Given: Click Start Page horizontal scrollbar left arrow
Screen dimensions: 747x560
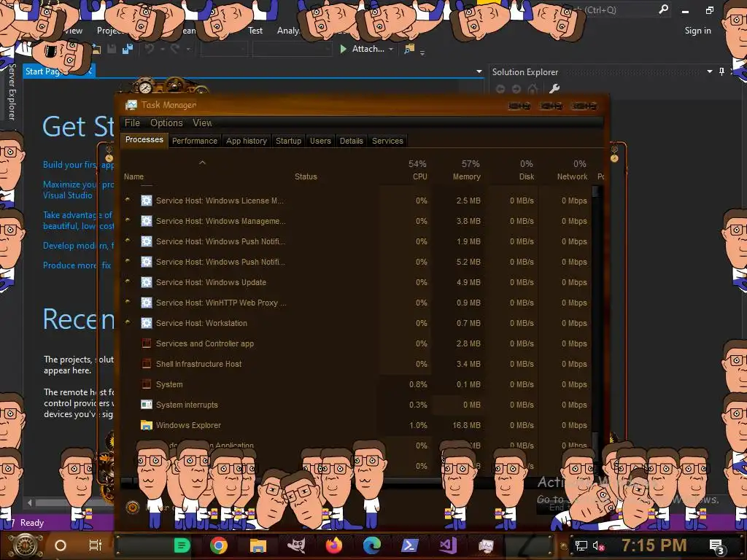Looking at the screenshot, I should [x=29, y=502].
